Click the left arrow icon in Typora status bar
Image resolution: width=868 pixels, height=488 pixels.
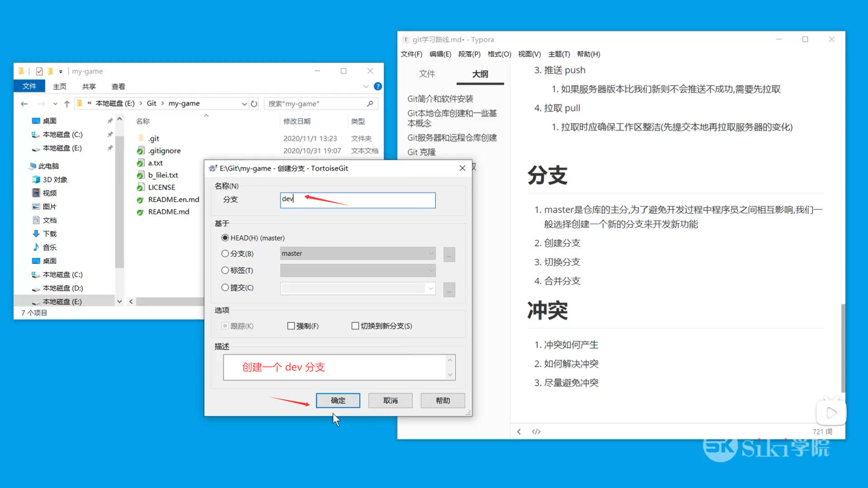coord(519,432)
